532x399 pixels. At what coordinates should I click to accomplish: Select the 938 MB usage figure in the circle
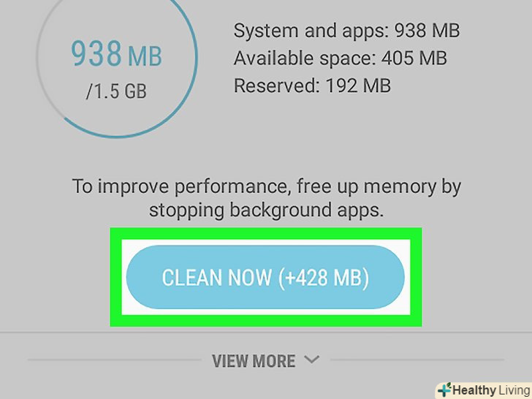point(116,53)
